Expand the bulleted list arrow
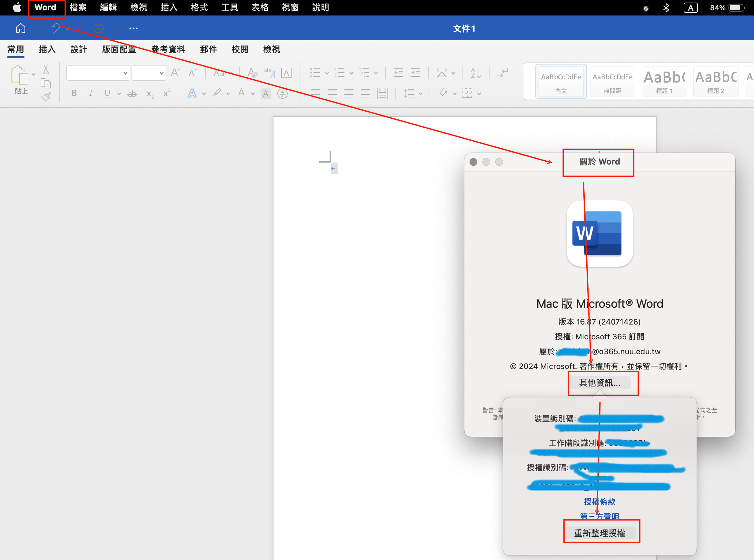 click(327, 73)
